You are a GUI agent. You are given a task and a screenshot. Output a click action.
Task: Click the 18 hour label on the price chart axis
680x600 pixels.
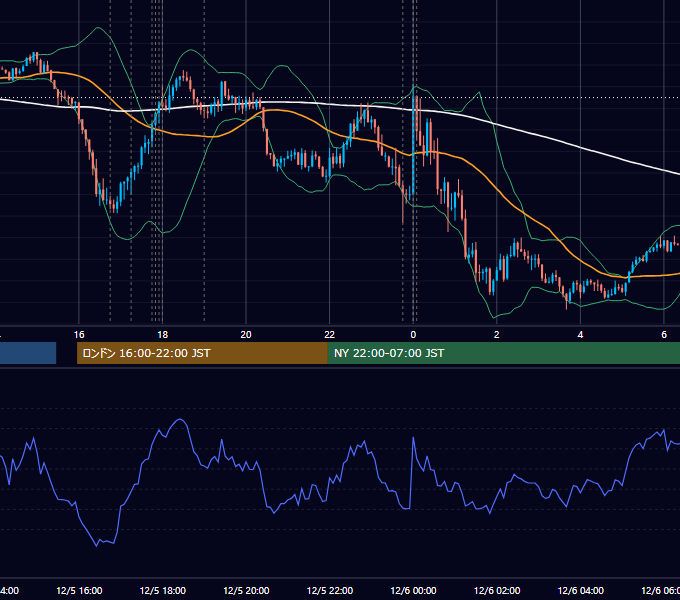(162, 335)
